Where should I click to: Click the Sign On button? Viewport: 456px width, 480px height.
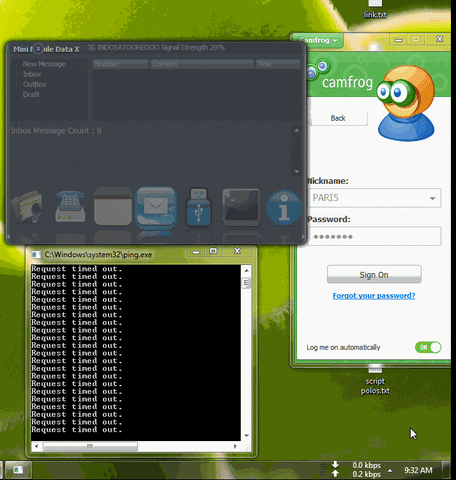pos(374,274)
